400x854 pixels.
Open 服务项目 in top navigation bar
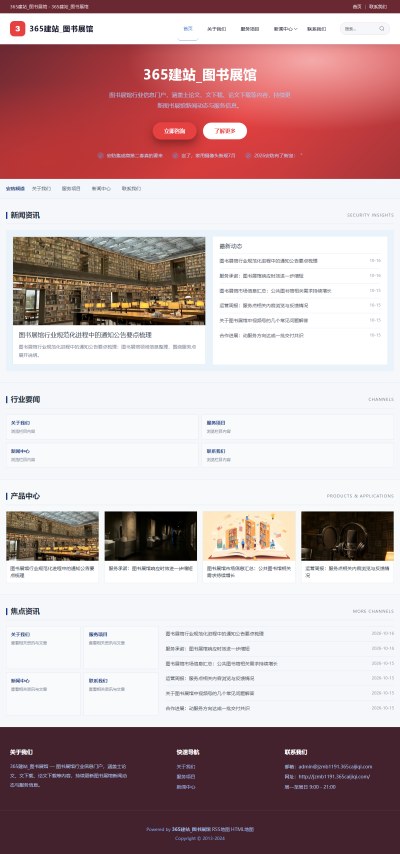point(250,29)
